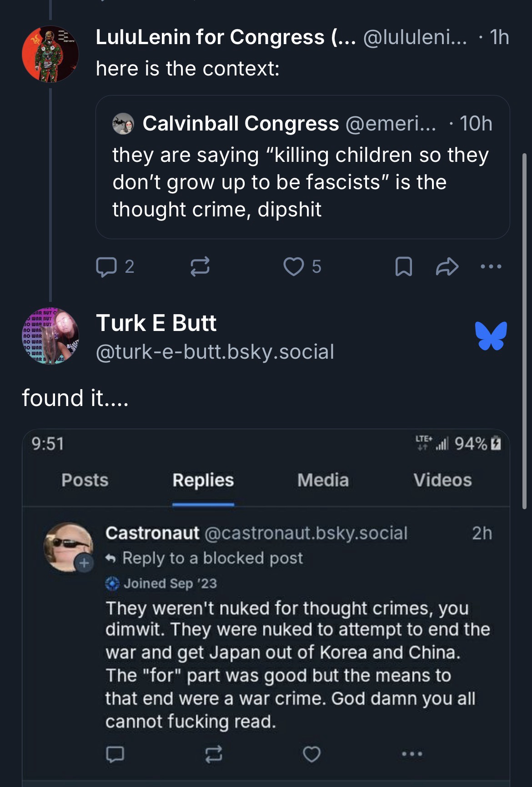This screenshot has width=532, height=787.
Task: Reply to Castronaut's post via comment icon
Action: 115,754
